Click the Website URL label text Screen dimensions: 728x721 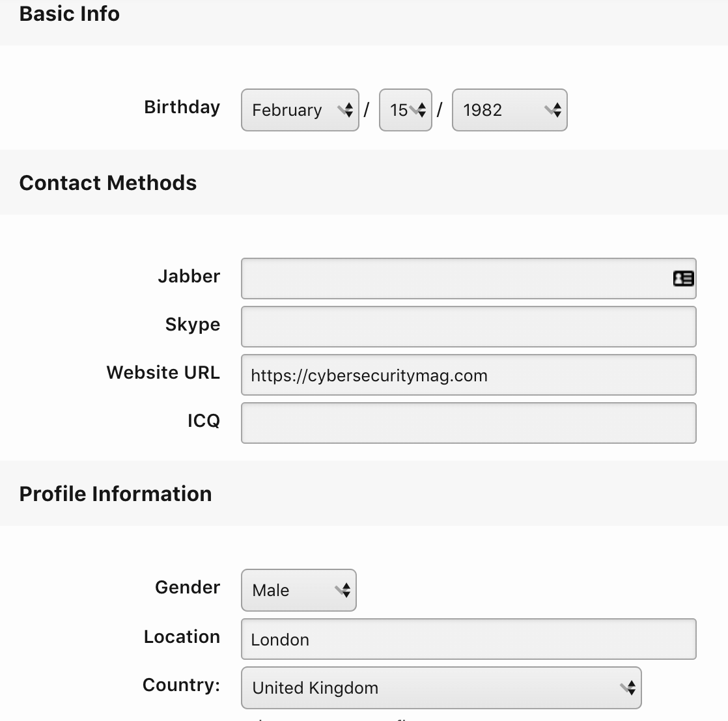(x=163, y=373)
